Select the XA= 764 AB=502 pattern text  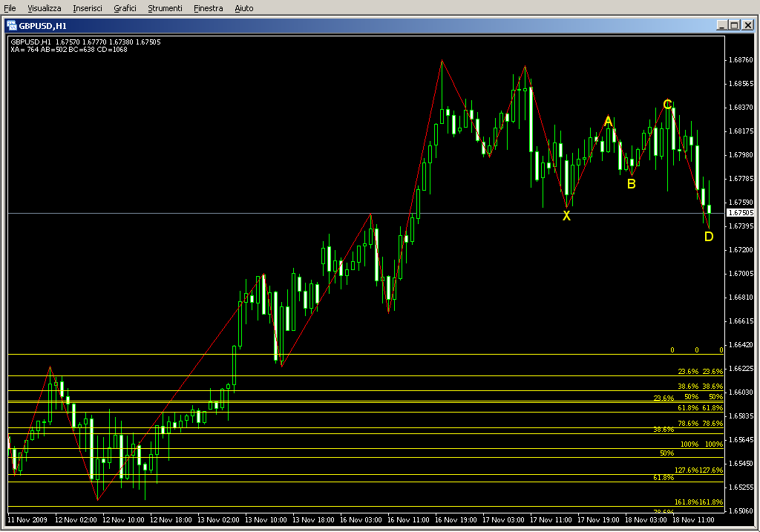[69, 50]
